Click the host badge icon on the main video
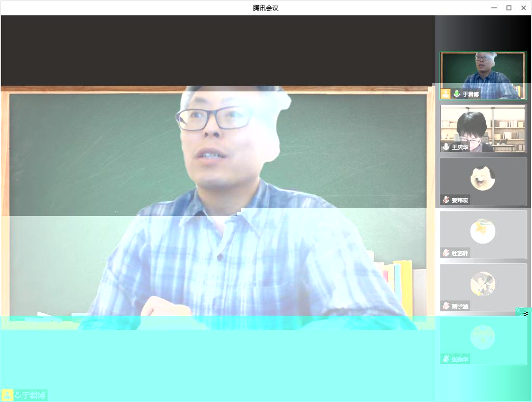 (7, 395)
